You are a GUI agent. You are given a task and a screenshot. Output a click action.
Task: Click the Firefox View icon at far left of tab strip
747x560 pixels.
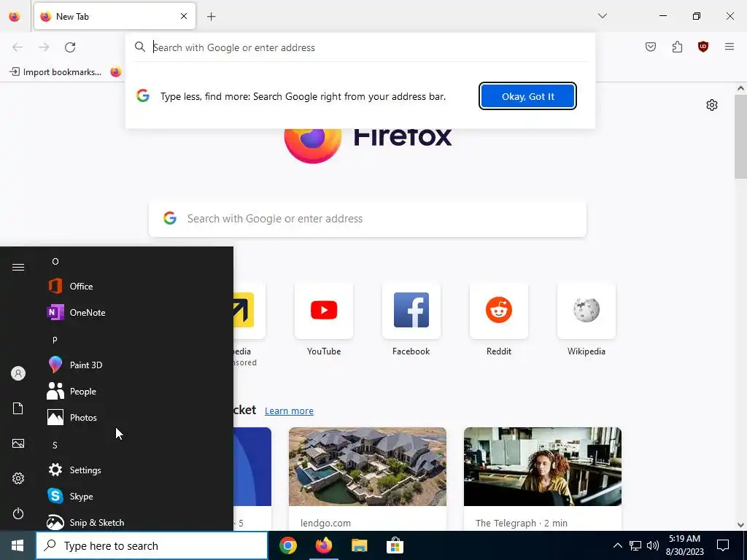15,17
